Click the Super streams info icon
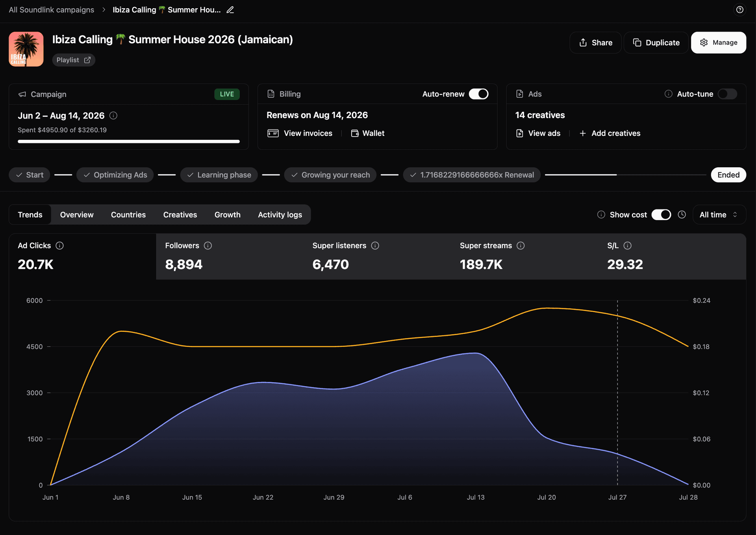Screen dimensions: 756x535 coord(521,246)
